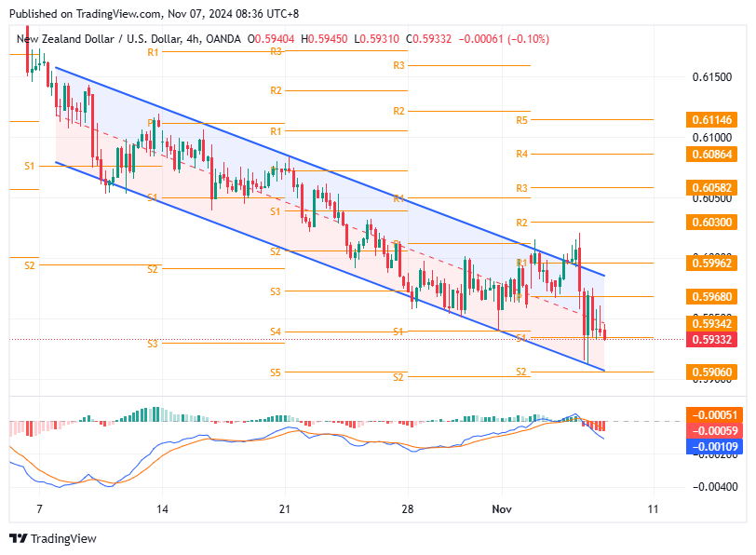Image resolution: width=756 pixels, height=555 pixels.
Task: Click the change value −0.00061 (−0.10%)
Action: [504, 39]
